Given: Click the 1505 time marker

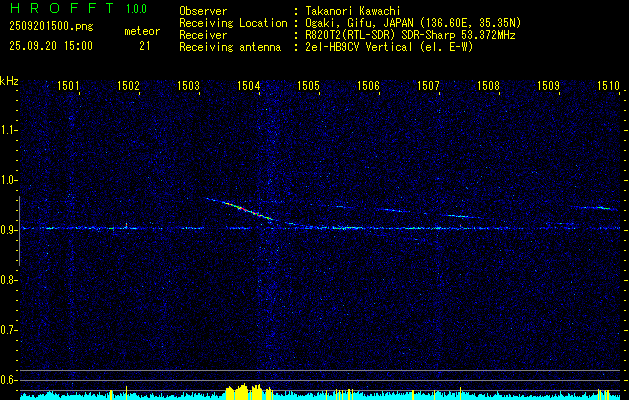Looking at the screenshot, I should click(x=308, y=85).
